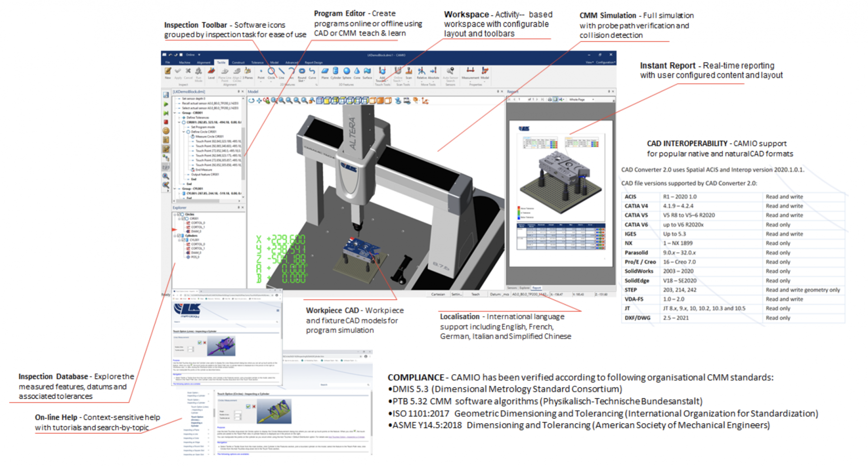Close the Explorer panel
Image resolution: width=868 pixels, height=466 pixels.
pos(243,208)
